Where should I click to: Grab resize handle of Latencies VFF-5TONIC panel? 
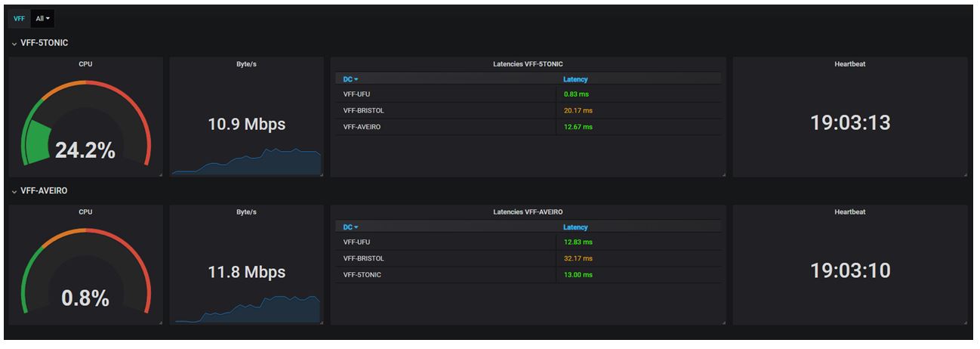(723, 174)
